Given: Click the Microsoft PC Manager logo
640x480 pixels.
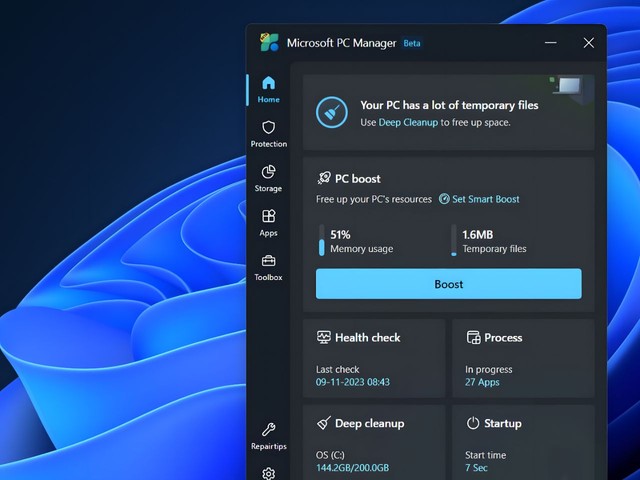Looking at the screenshot, I should pos(269,42).
